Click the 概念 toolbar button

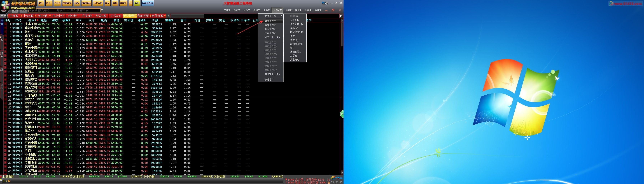pos(41,3)
